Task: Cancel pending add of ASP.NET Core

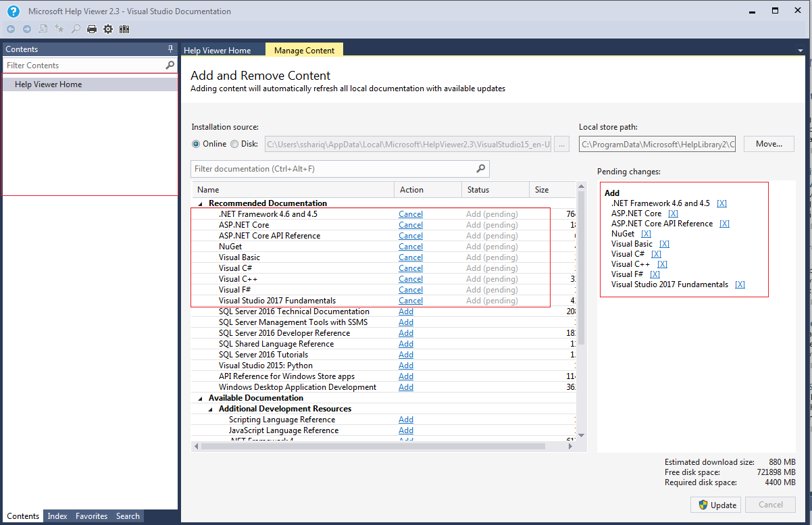Action: click(x=411, y=225)
